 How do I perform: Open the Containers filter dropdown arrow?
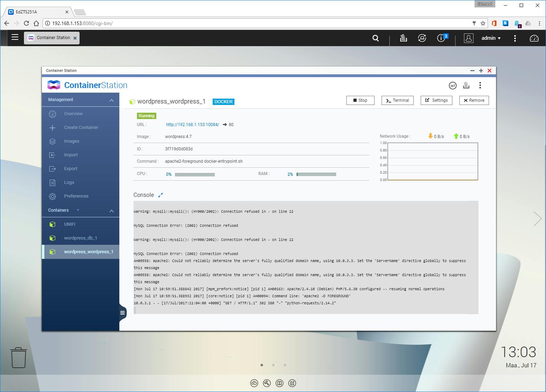tap(78, 210)
